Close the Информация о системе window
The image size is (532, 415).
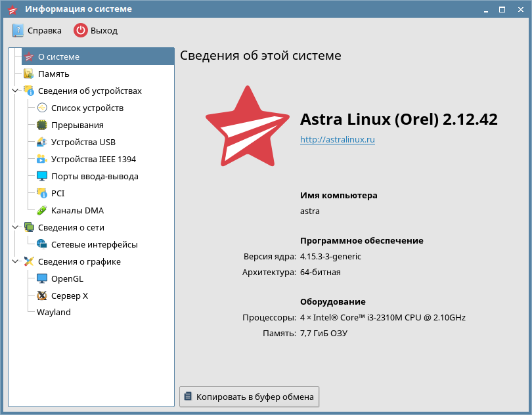(521, 9)
